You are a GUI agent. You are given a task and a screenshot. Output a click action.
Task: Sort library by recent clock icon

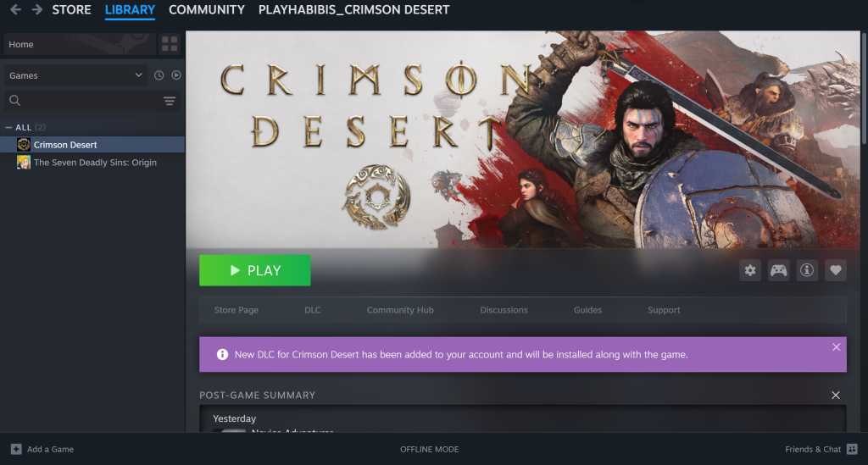pos(159,75)
